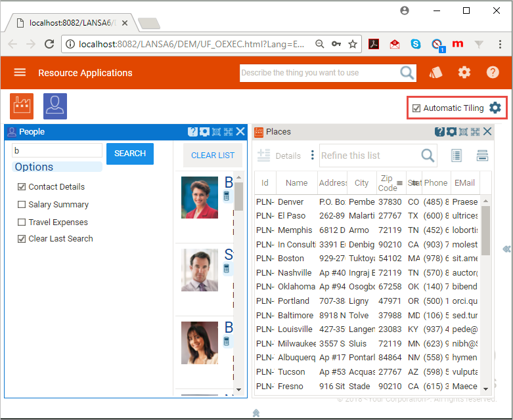Click the mobile phone icon on the third person card
This screenshot has height=420, width=513.
pyautogui.click(x=227, y=341)
